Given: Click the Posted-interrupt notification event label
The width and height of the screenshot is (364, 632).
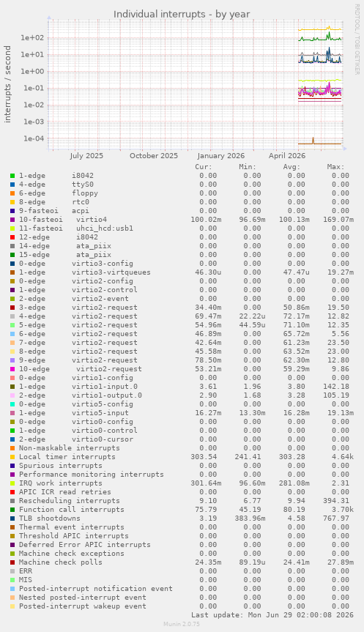Looking at the screenshot, I should 96,589.
